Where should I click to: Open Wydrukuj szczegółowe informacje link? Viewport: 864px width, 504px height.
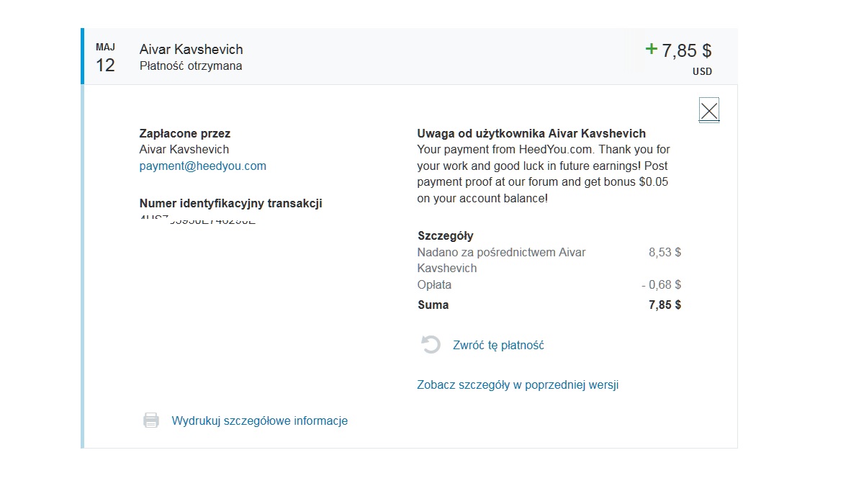click(x=259, y=420)
